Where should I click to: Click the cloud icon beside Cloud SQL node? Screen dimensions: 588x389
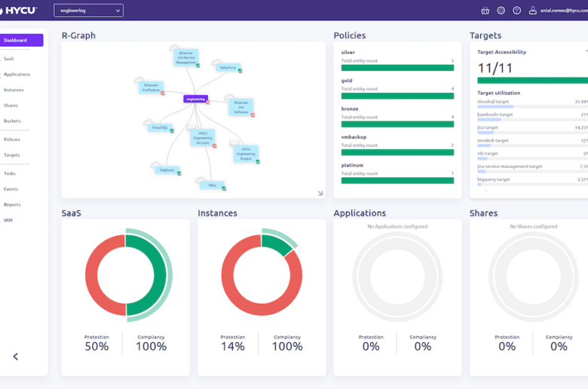click(149, 122)
